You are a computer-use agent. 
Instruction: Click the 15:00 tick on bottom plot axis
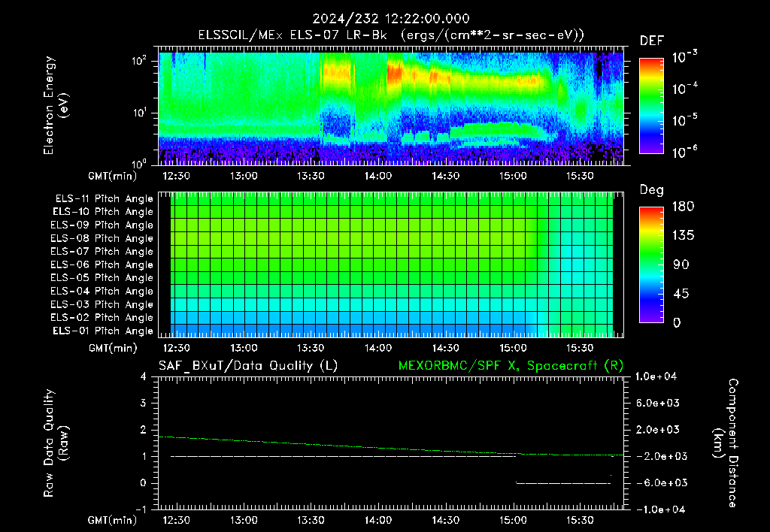pos(513,520)
